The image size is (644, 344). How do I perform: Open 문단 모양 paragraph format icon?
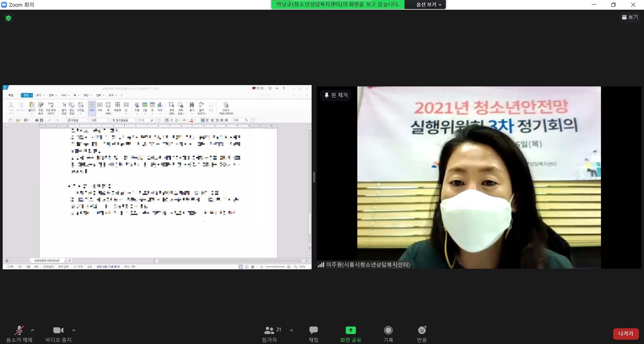point(71,108)
